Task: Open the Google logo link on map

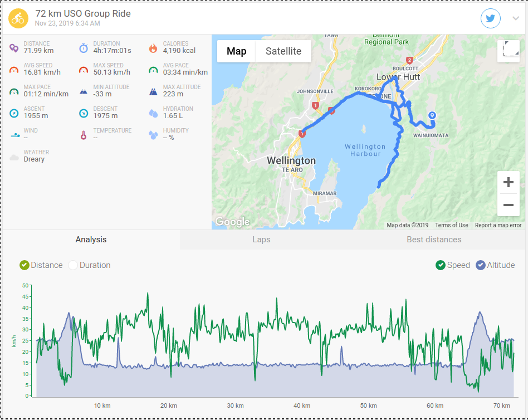Action: [x=232, y=222]
